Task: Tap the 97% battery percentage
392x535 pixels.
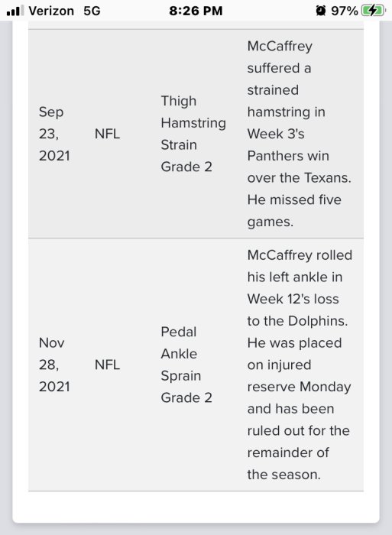Action: coord(344,11)
